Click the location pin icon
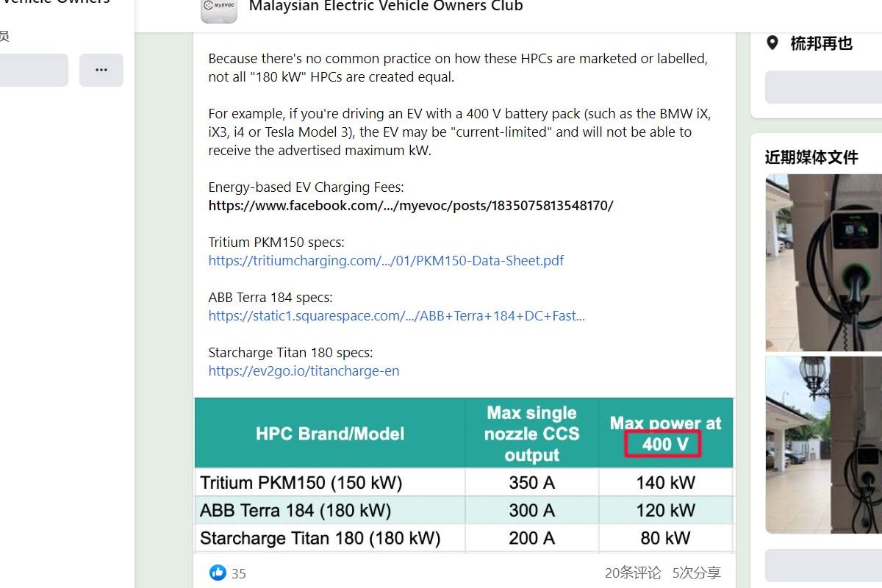The height and width of the screenshot is (588, 882). click(x=772, y=43)
